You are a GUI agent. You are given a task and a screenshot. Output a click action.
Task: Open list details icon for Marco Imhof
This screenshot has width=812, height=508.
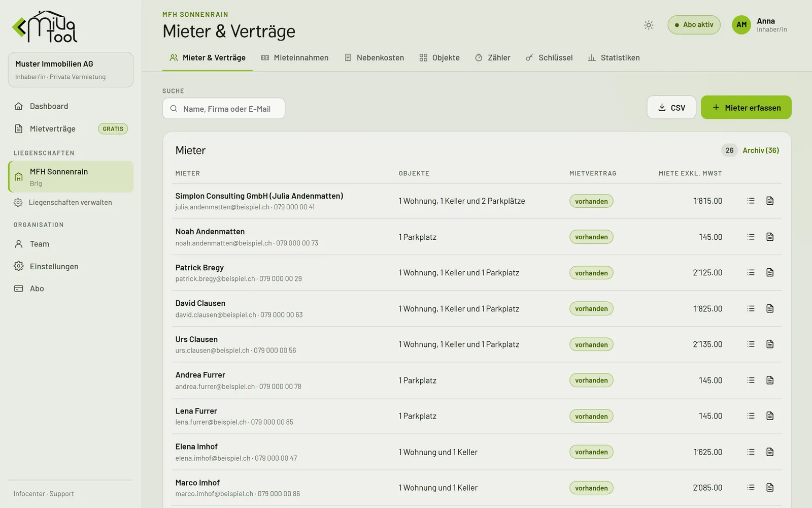751,487
